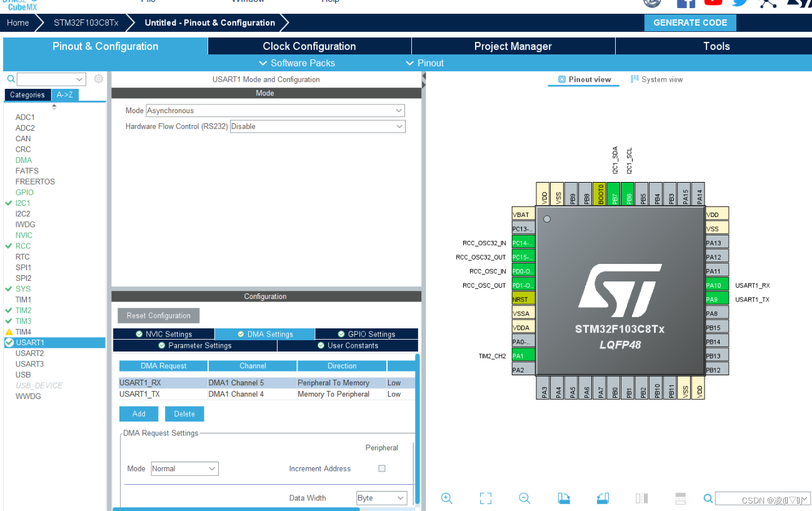Open the Data Width Byte dropdown

[x=382, y=498]
